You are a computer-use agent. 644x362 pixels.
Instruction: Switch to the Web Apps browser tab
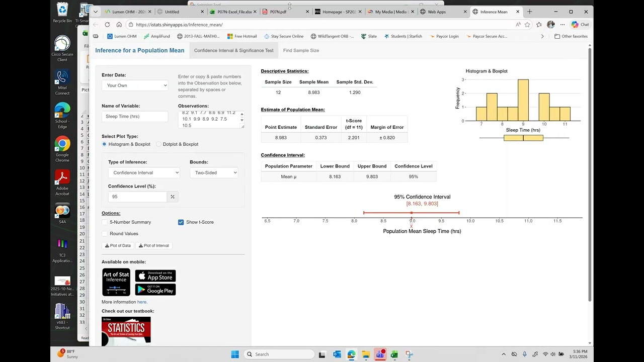[443, 12]
